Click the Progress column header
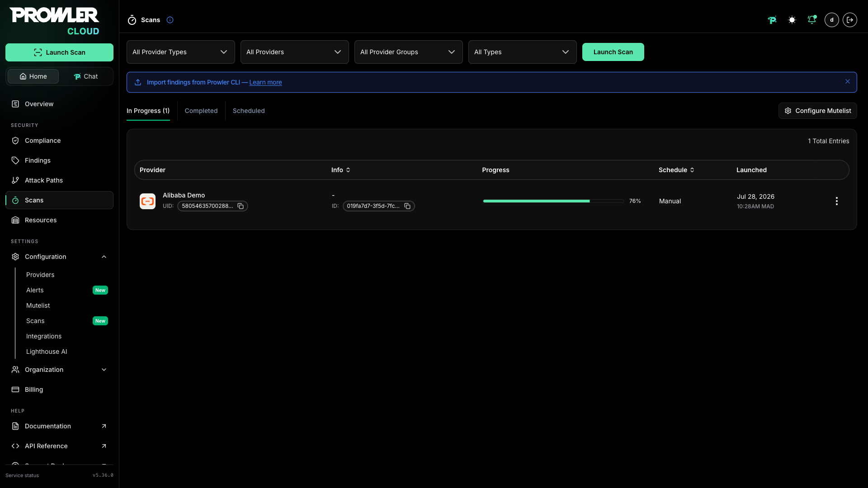Image resolution: width=868 pixels, height=488 pixels. (x=495, y=170)
